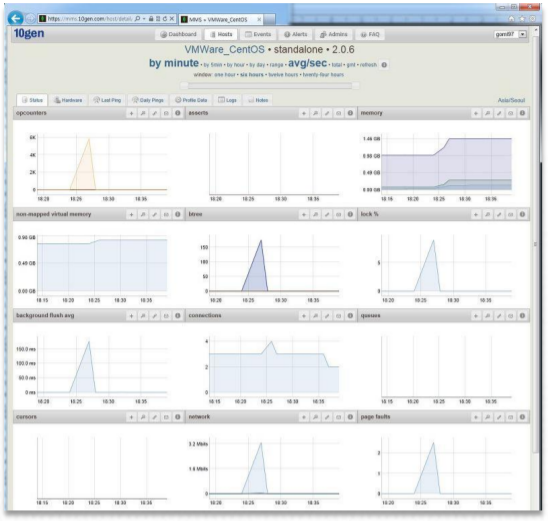
Task: Click the pencil icon in opcounters panel
Action: pos(154,113)
